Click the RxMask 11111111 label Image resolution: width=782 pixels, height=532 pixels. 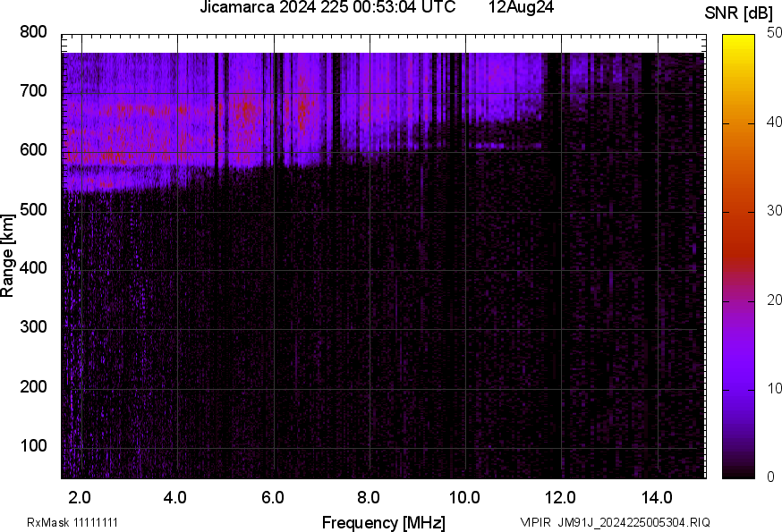[72, 522]
